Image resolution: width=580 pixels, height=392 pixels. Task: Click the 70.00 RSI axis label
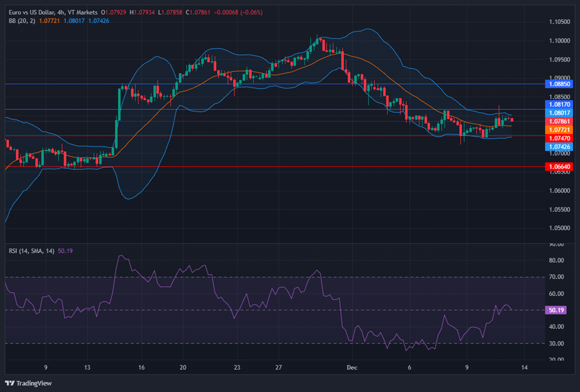(x=556, y=277)
